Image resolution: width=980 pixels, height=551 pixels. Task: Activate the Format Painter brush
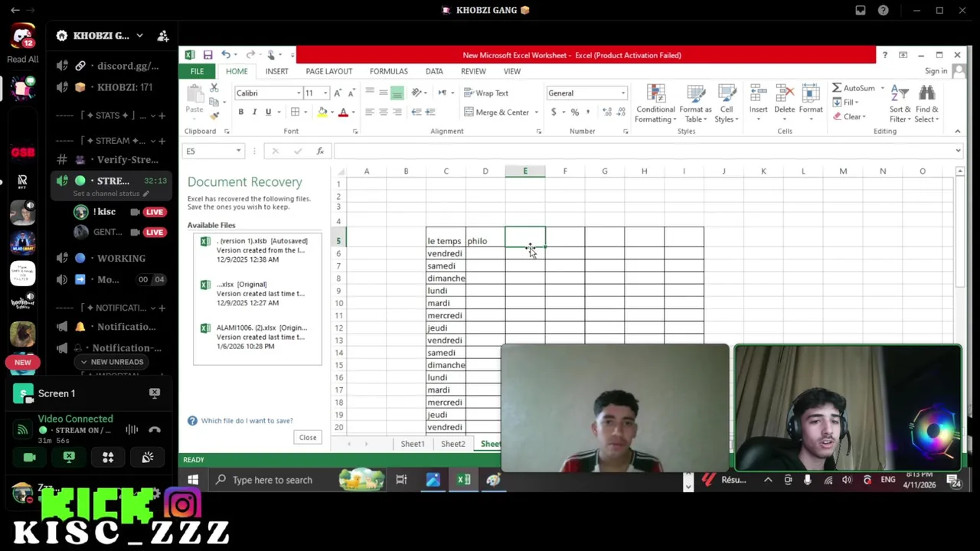(x=214, y=115)
